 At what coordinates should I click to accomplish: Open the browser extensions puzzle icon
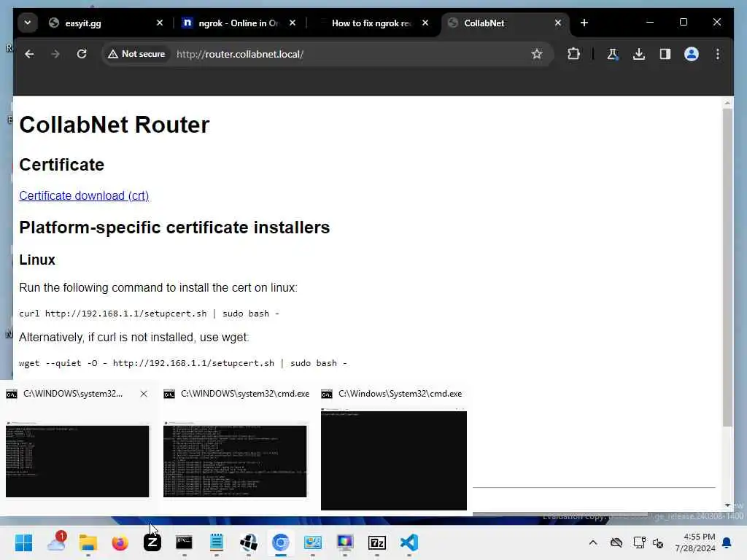coord(573,54)
